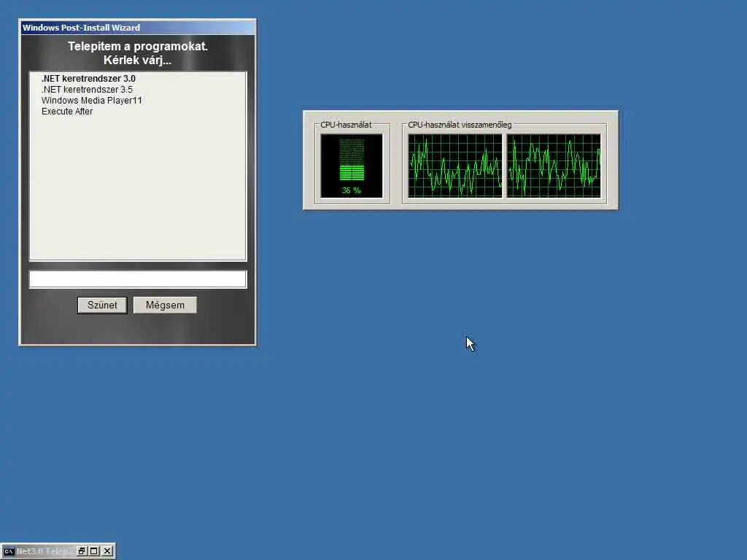Click the Windows Post-Install Wizard title bar
Image resolution: width=747 pixels, height=560 pixels.
[x=137, y=28]
